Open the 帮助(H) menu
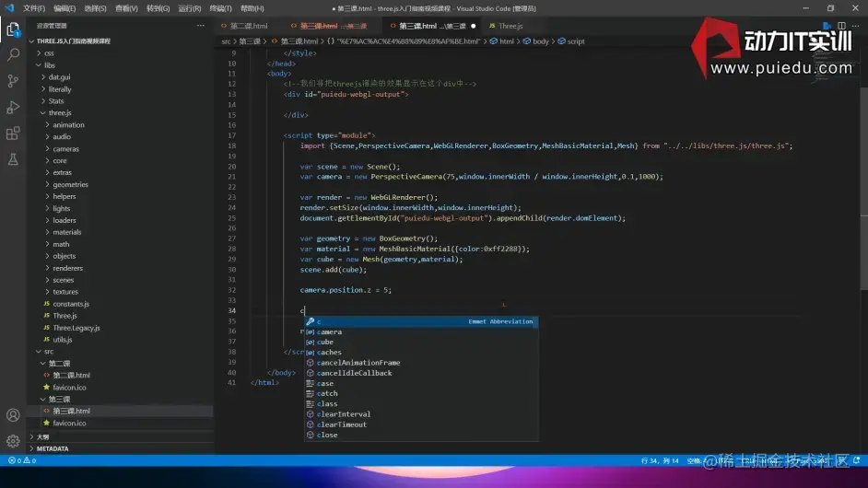 tap(252, 8)
